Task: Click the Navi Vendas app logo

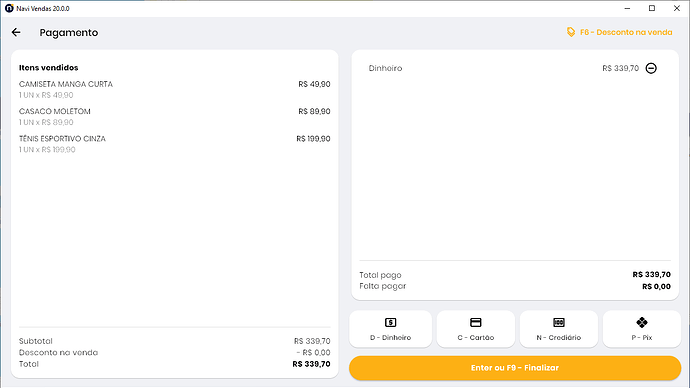Action: pyautogui.click(x=9, y=8)
